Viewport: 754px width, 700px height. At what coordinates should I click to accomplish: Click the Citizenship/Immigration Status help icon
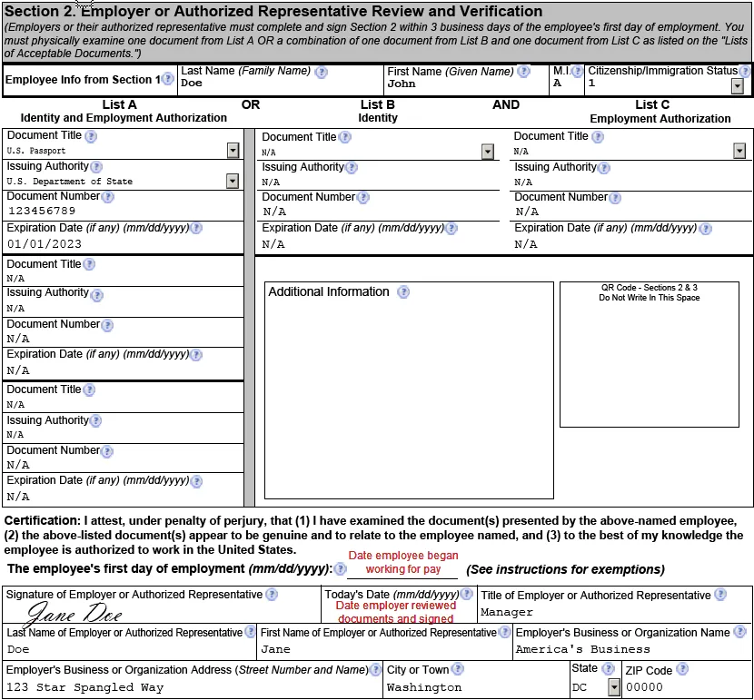(x=747, y=71)
